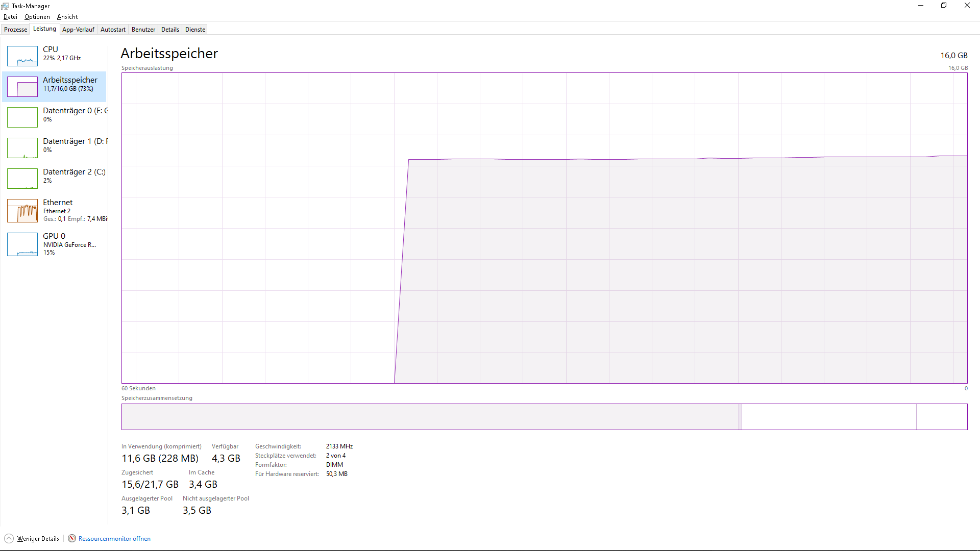Switch to the Details tab
This screenshot has width=980, height=551.
(x=170, y=29)
